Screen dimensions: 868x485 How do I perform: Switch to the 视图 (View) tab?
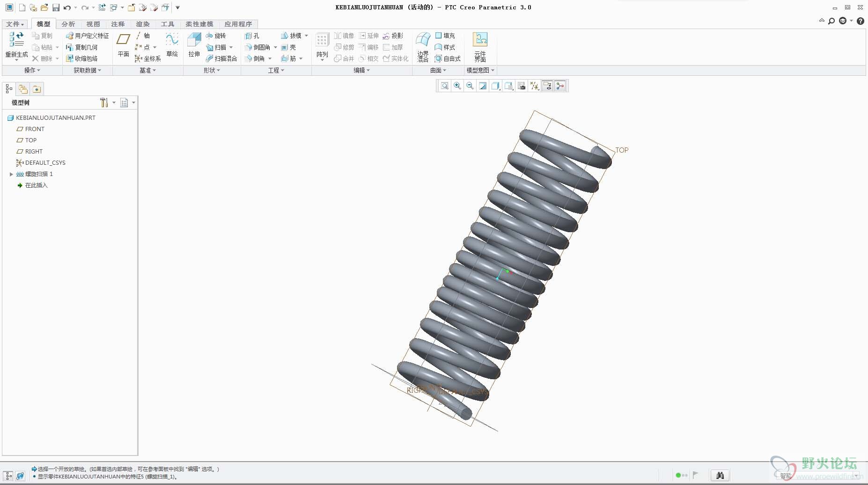[x=93, y=24]
